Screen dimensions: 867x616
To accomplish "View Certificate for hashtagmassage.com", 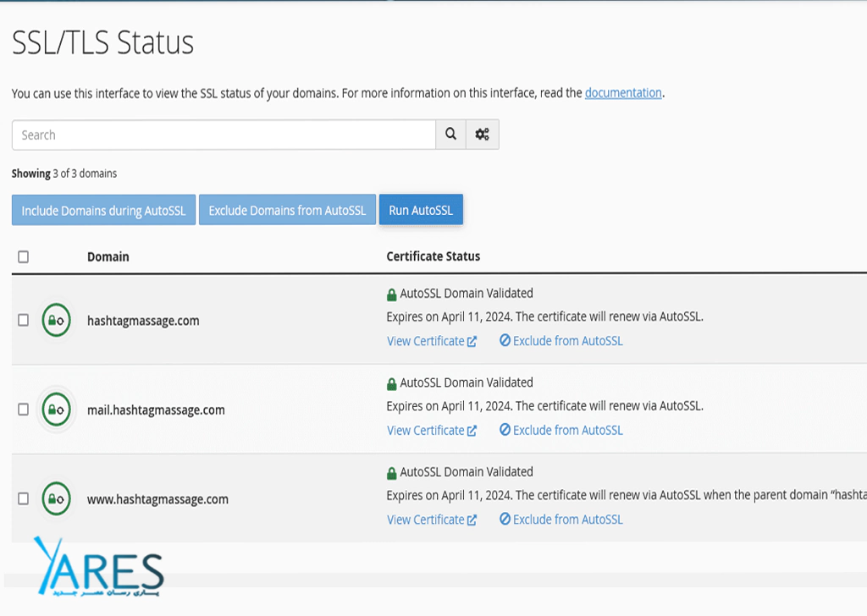I will coord(431,342).
